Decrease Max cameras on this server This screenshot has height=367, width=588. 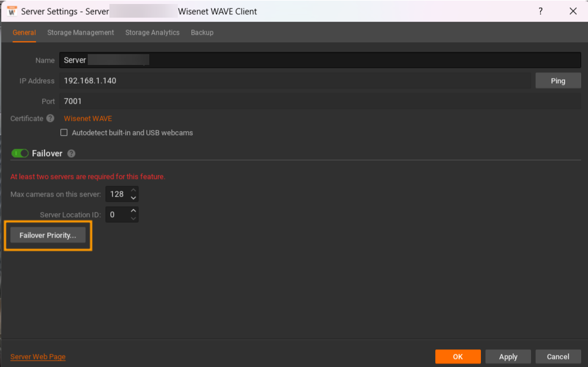coord(133,198)
